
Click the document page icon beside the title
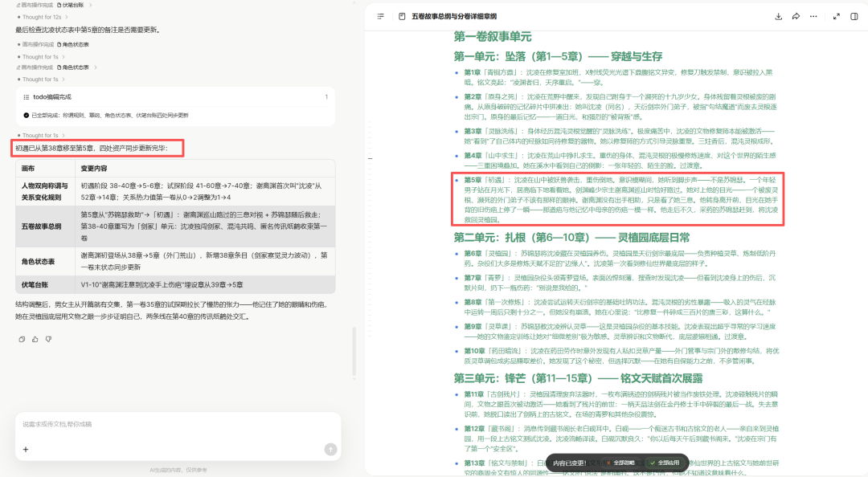(x=402, y=17)
